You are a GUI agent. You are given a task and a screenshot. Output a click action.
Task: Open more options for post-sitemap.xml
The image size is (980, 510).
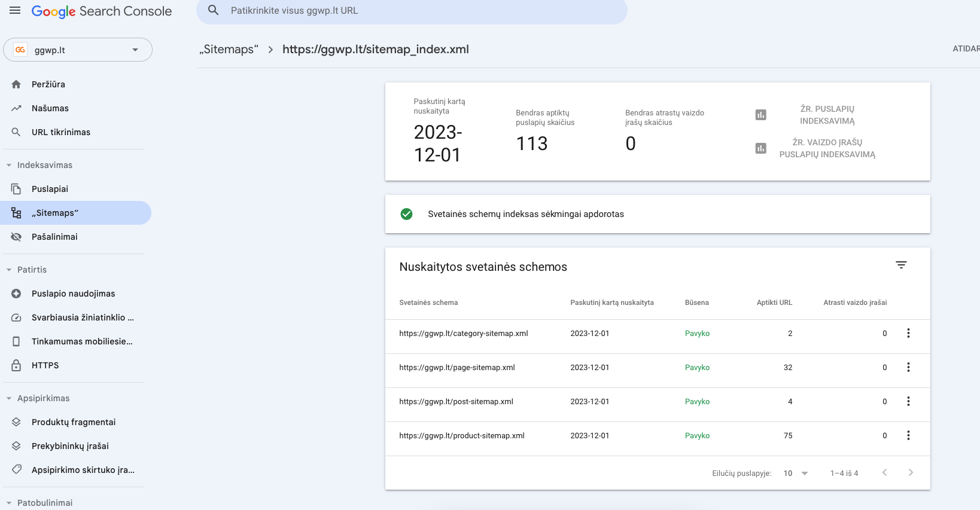click(x=908, y=401)
